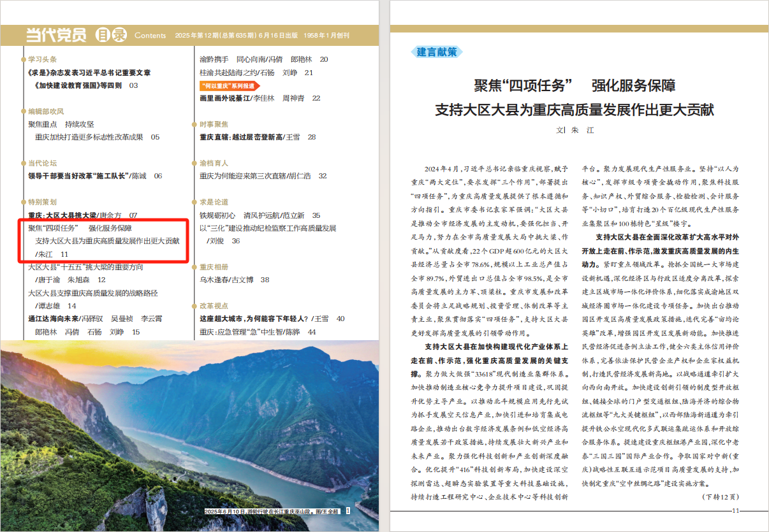The image size is (769, 532).
Task: Open 重庆:大区大县挑大梁 by 唐余方
Action: point(83,215)
